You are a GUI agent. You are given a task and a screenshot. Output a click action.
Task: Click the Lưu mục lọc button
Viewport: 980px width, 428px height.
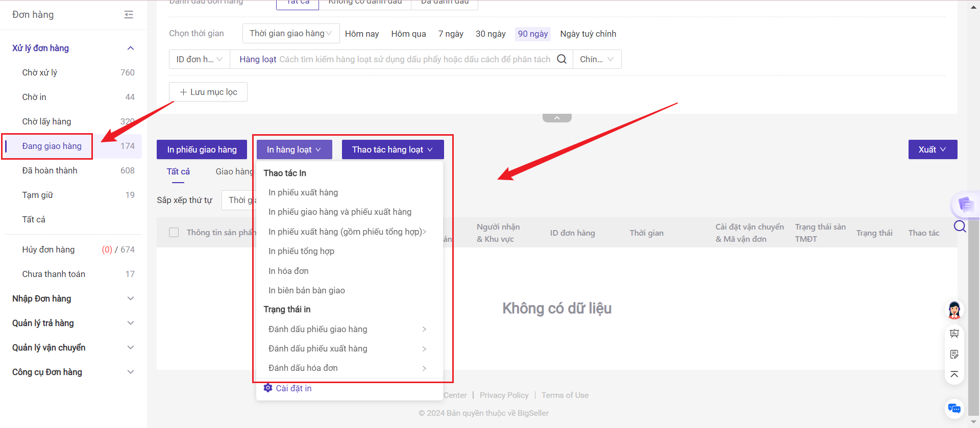tap(208, 92)
